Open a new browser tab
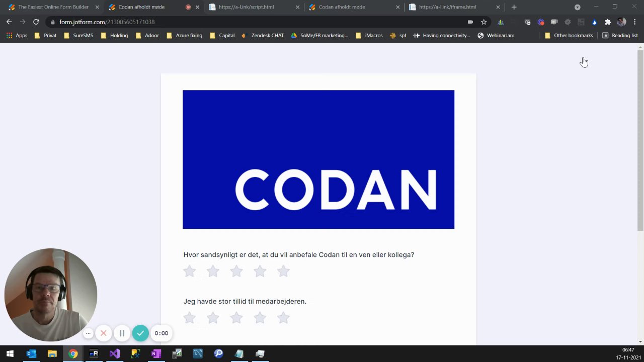644x362 pixels. click(514, 7)
